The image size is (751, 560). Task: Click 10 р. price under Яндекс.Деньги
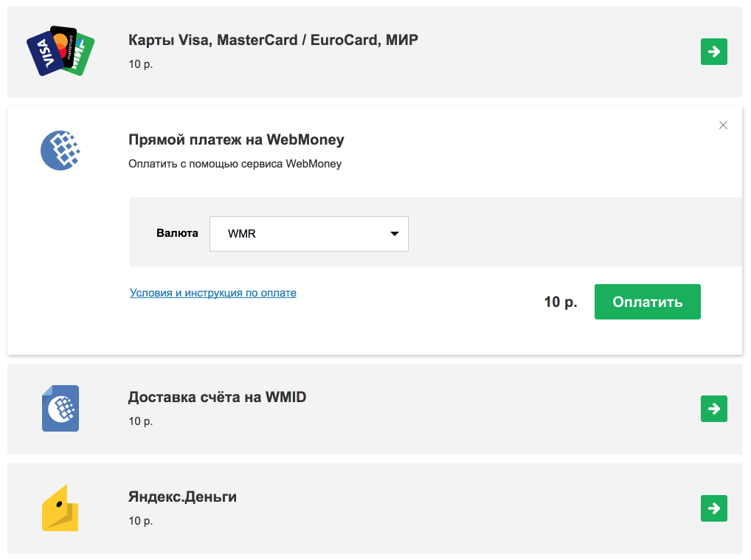click(x=140, y=521)
